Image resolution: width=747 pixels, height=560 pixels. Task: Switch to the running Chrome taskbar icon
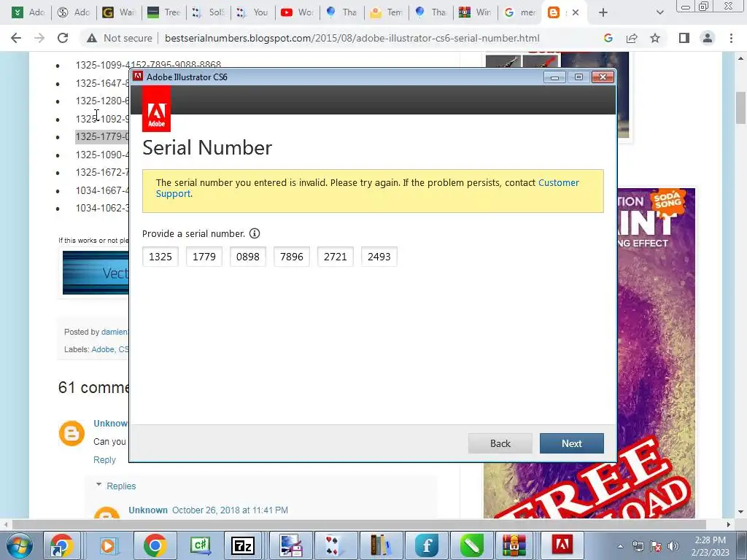point(155,545)
